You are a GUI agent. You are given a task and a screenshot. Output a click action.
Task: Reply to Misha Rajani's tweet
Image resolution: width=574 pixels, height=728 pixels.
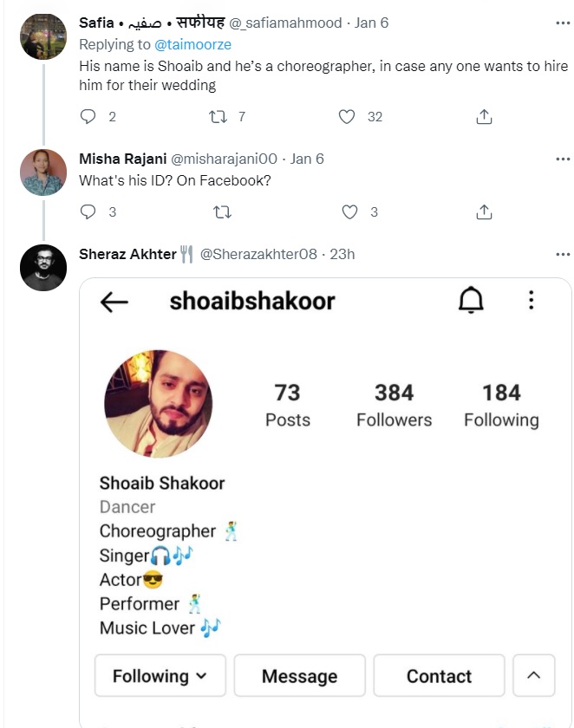[88, 211]
